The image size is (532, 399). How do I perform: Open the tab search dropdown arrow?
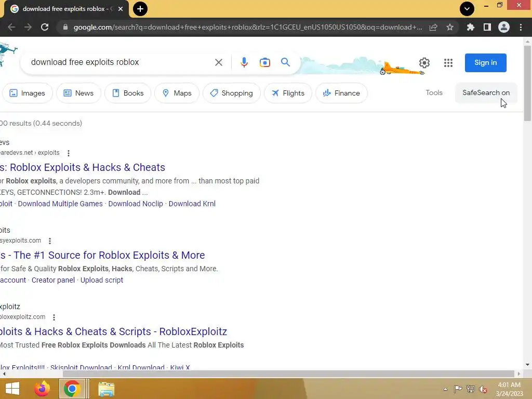point(467,9)
